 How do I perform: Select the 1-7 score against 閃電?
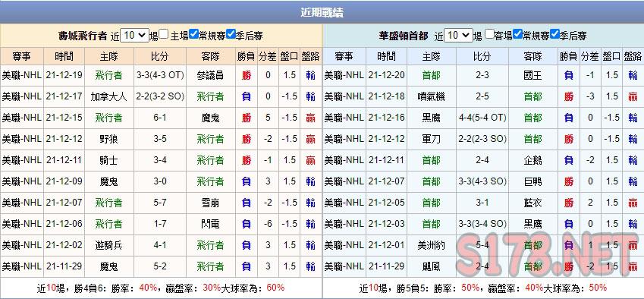(160, 224)
